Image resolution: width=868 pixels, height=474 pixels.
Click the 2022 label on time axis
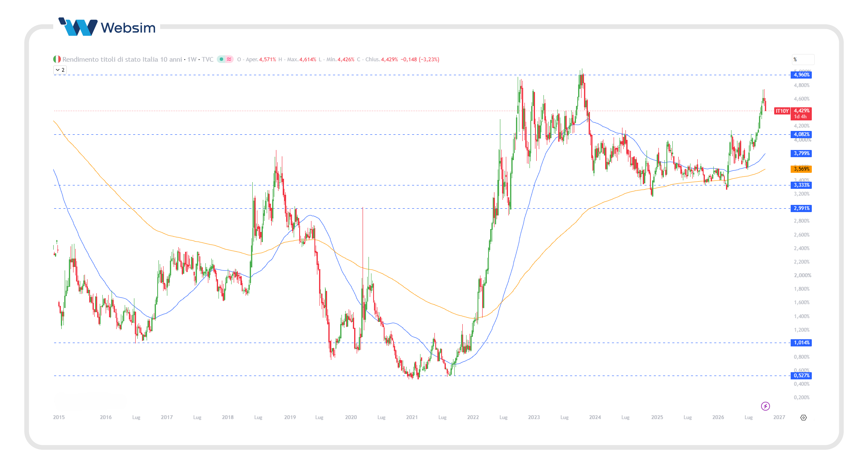[473, 417]
